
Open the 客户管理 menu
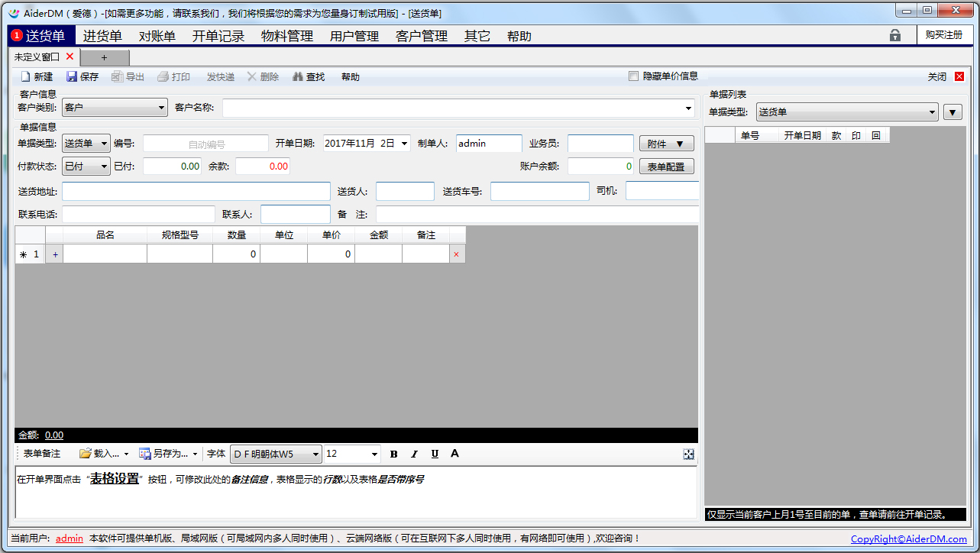(x=422, y=36)
